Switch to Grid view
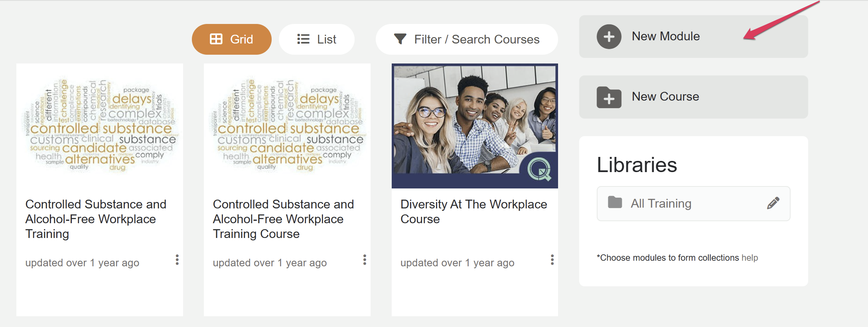The image size is (868, 327). pos(231,39)
